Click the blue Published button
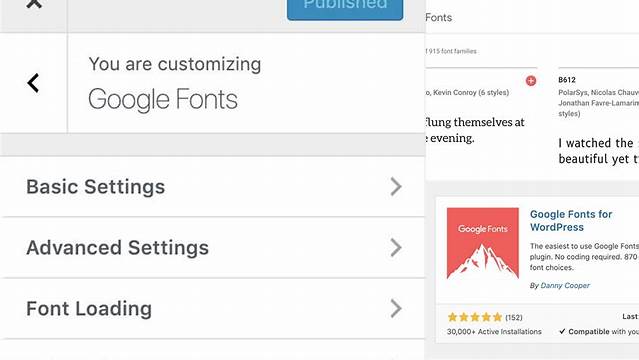This screenshot has width=639, height=360. click(x=345, y=7)
